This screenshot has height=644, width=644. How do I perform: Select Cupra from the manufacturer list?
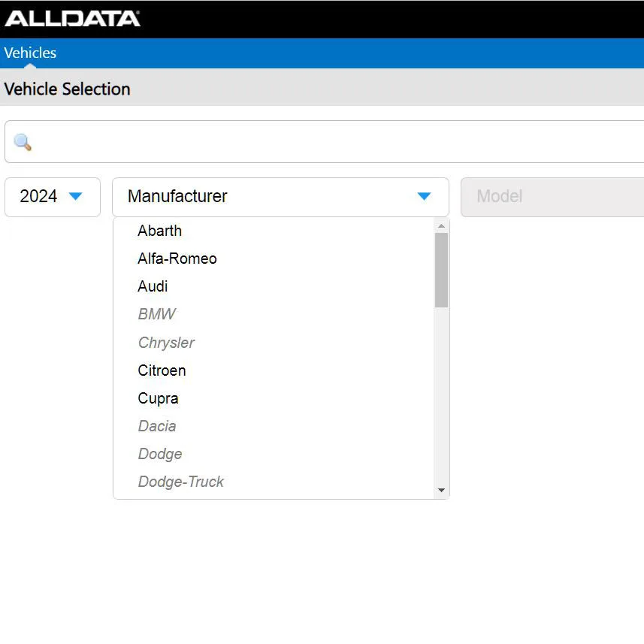tap(158, 398)
